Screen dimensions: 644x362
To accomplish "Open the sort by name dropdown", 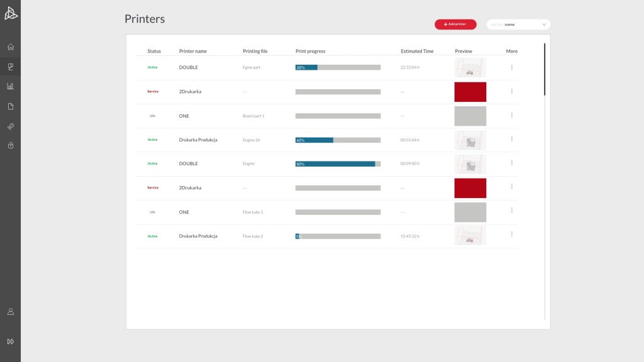I will [x=518, y=25].
